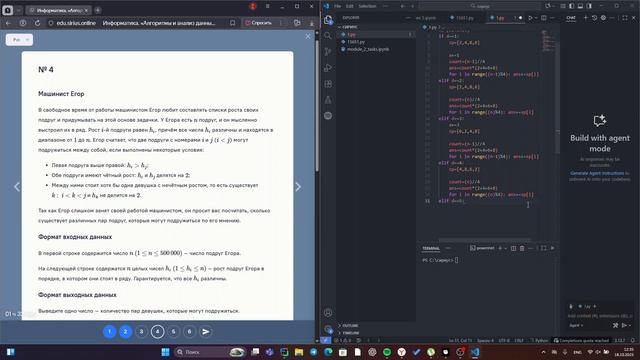Image resolution: width=640 pixels, height=360 pixels.
Task: Open new terminal launch profile dropdown
Action: (505, 248)
